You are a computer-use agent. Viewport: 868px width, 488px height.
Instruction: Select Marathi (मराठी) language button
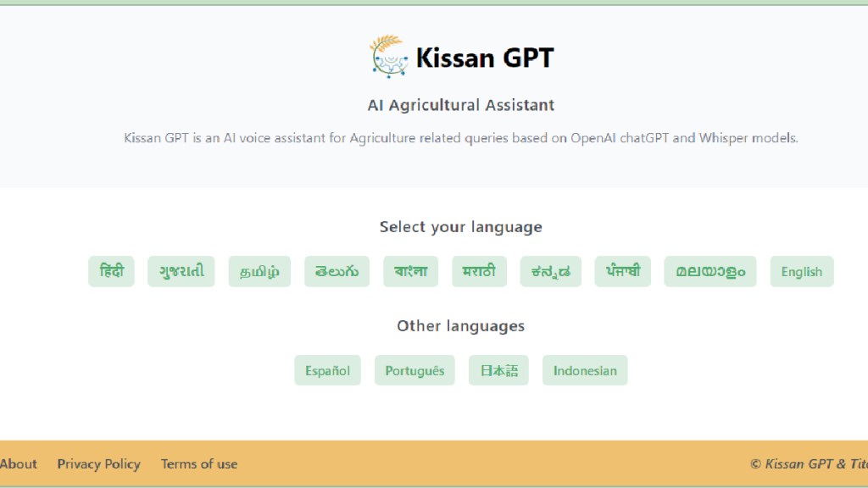pos(479,272)
